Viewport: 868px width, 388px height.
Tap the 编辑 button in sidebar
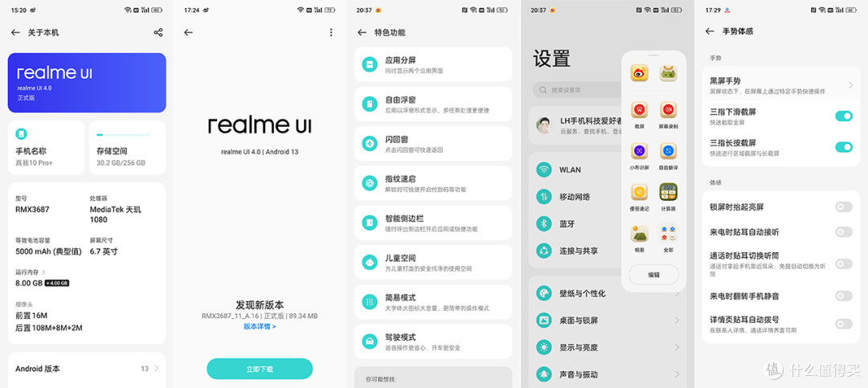click(x=653, y=275)
